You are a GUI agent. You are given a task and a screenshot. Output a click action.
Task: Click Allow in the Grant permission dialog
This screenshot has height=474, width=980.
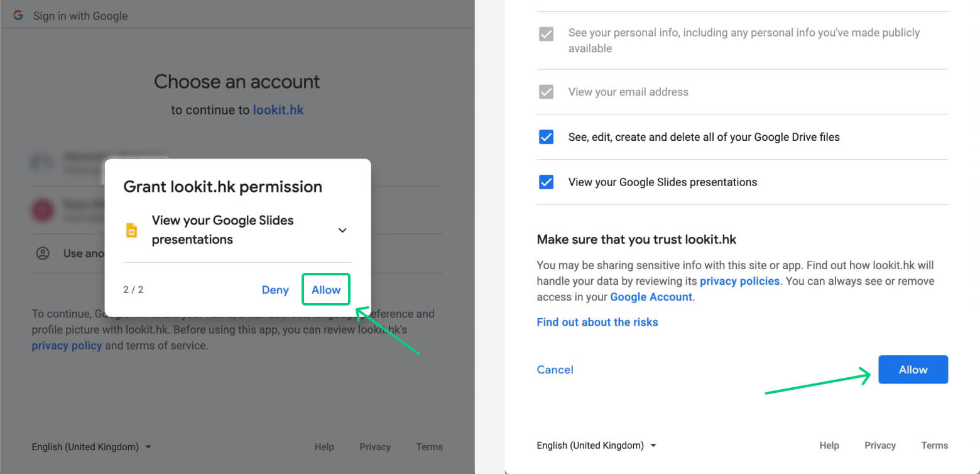click(326, 290)
